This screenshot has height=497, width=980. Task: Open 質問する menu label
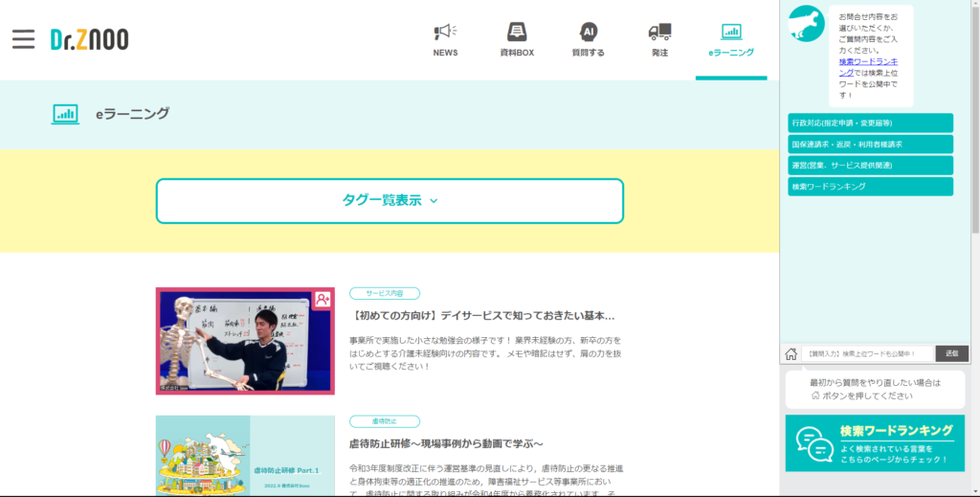point(589,53)
